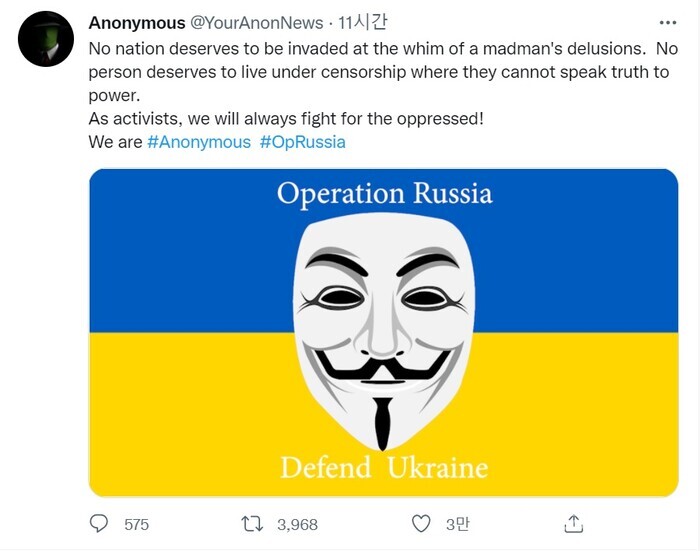The width and height of the screenshot is (700, 551).
Task: Open the #OpRussia hashtag
Action: (x=302, y=142)
